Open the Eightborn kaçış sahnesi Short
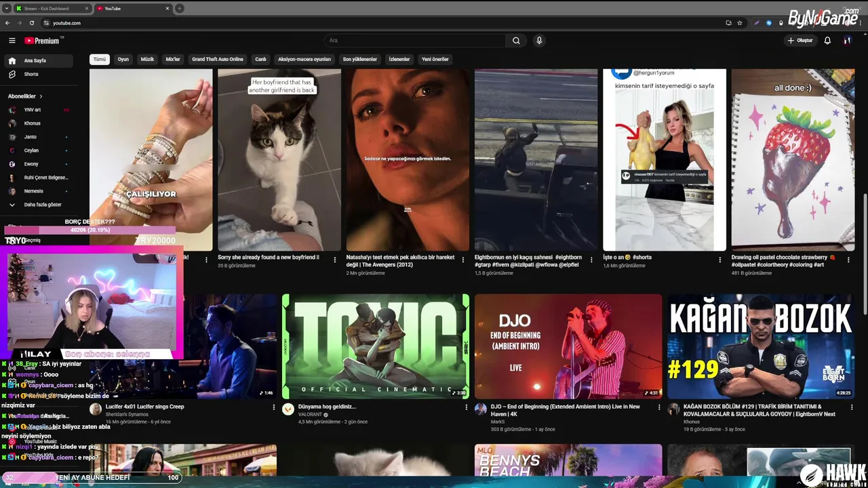Viewport: 868px width, 488px height. click(536, 160)
